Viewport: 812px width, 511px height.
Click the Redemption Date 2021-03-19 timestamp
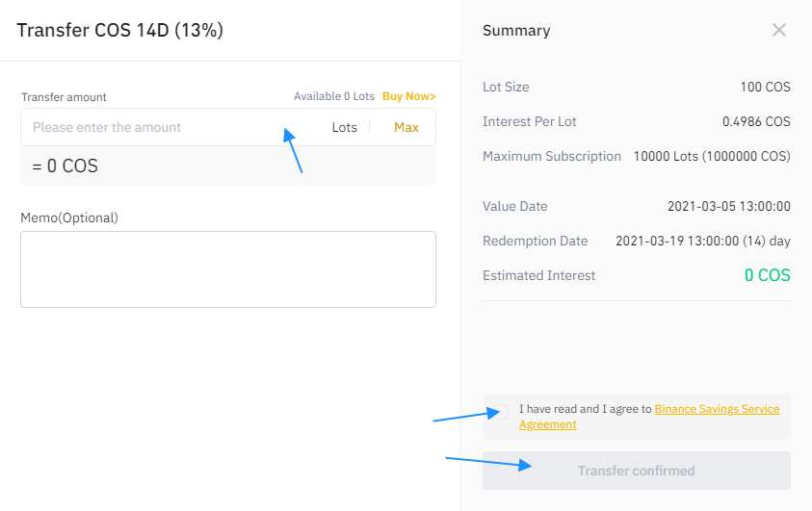(x=702, y=241)
